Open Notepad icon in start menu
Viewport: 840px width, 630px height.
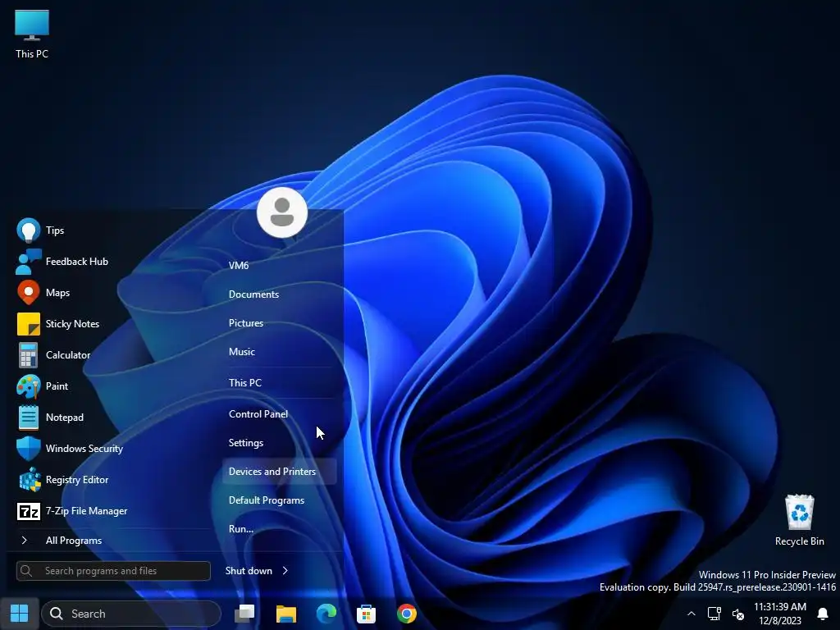click(29, 418)
